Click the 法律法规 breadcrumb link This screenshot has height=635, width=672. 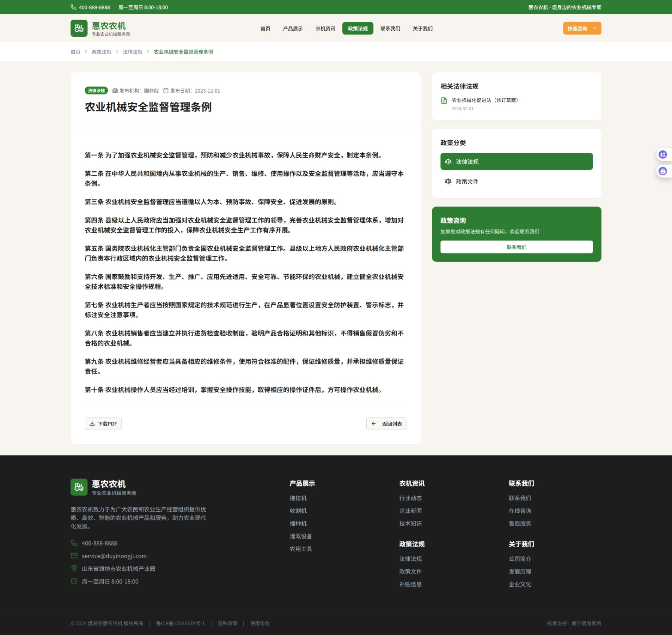pyautogui.click(x=133, y=52)
